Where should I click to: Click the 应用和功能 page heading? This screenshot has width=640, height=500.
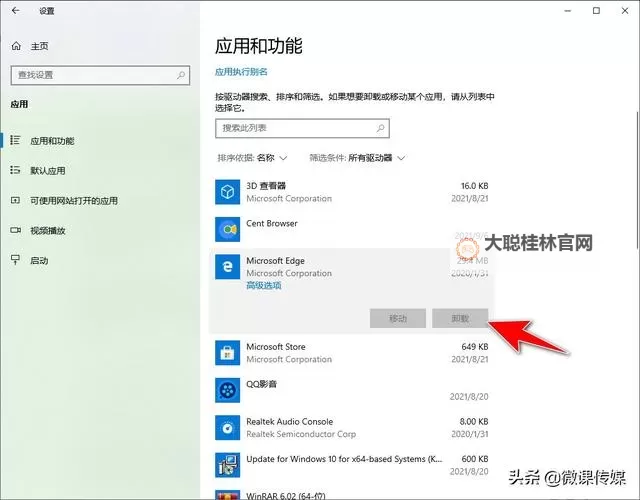[259, 46]
